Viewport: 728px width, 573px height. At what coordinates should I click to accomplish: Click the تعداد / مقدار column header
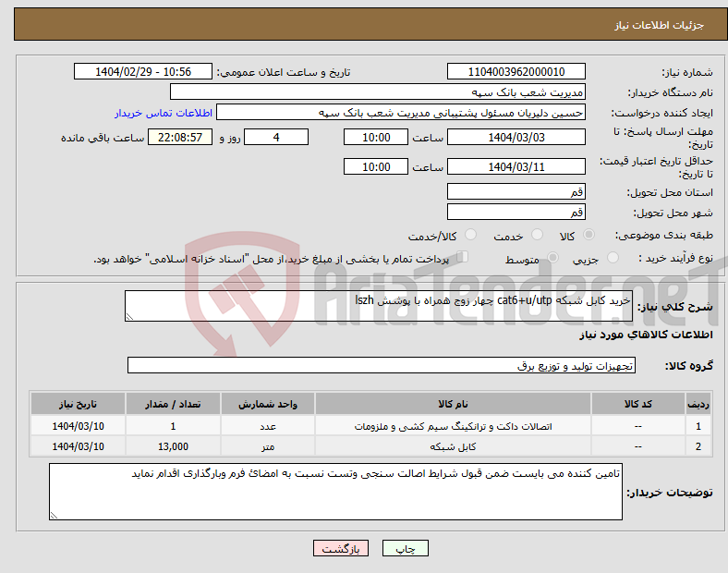tap(173, 404)
